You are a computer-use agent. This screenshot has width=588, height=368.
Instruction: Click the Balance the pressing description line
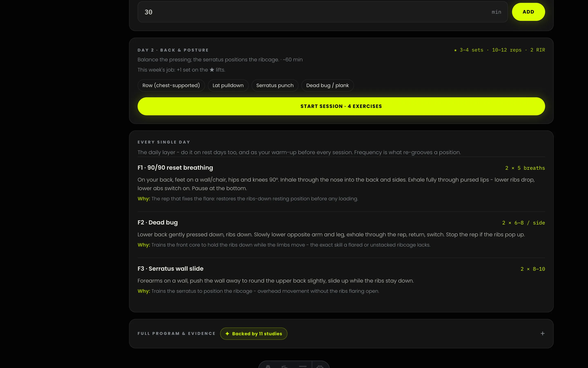click(x=220, y=60)
